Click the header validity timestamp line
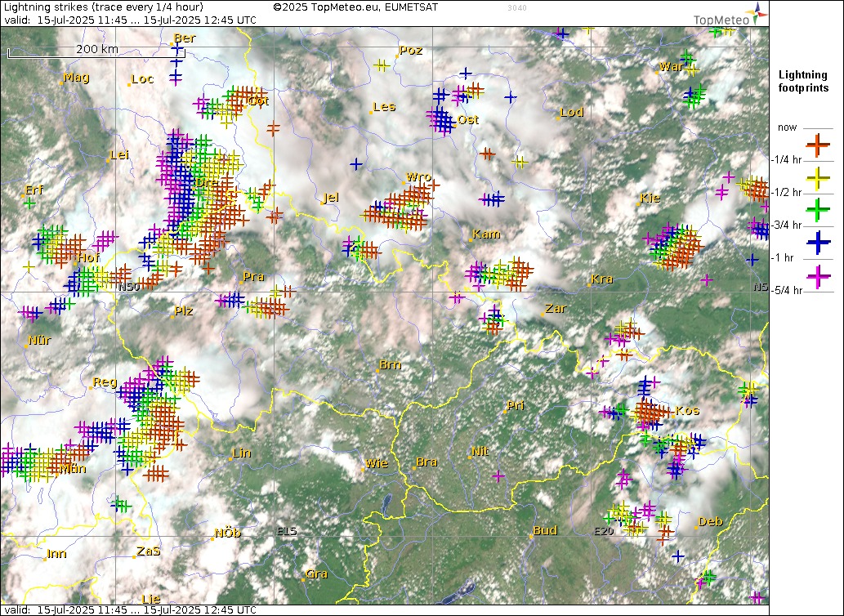Screen dimensions: 844x616 [130, 20]
